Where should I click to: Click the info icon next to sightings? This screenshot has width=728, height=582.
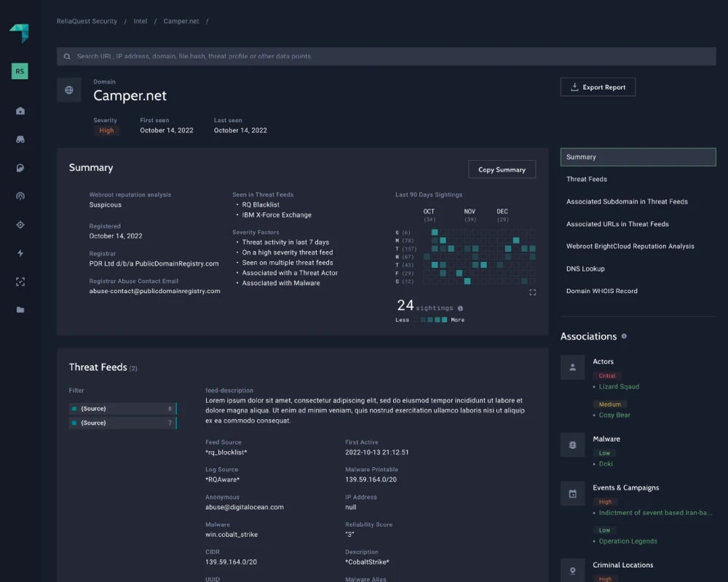[460, 308]
